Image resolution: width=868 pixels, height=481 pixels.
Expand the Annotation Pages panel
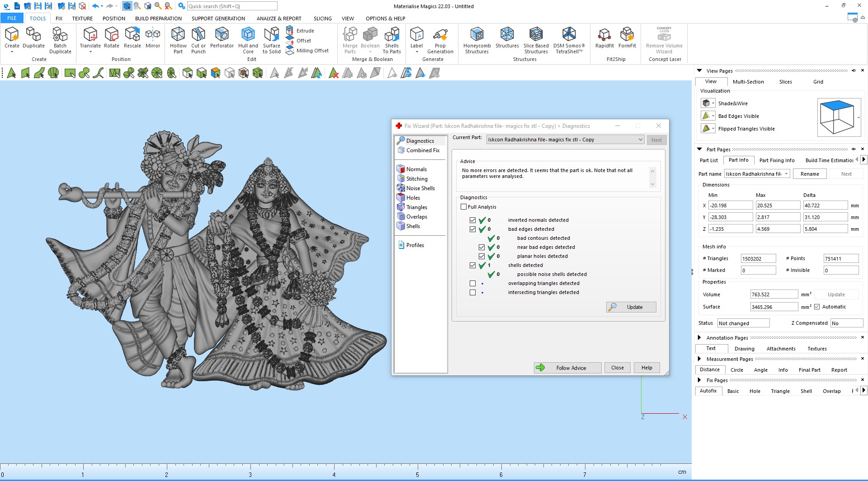[x=699, y=337]
